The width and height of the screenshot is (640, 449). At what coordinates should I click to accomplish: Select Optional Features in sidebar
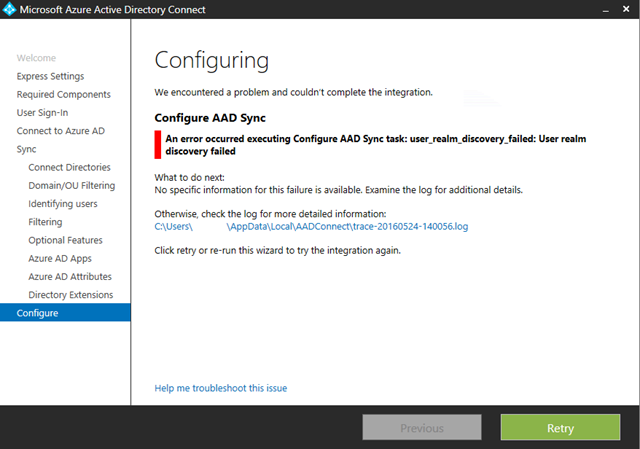(x=65, y=240)
